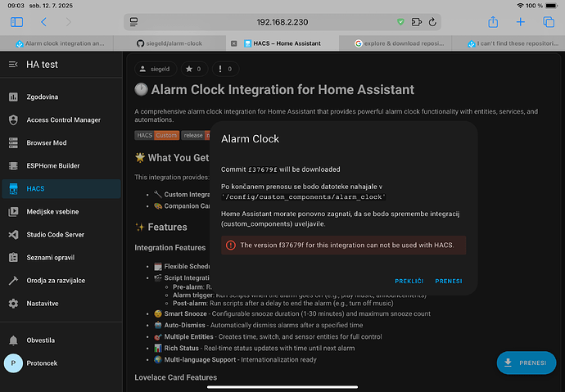Open ESPHome Builder in the sidebar
The height and width of the screenshot is (392, 565).
(x=61, y=166)
